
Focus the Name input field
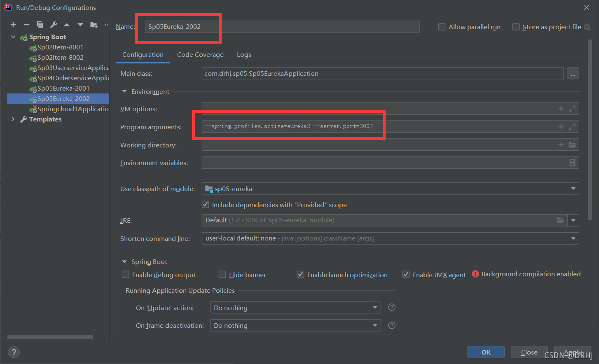[282, 27]
